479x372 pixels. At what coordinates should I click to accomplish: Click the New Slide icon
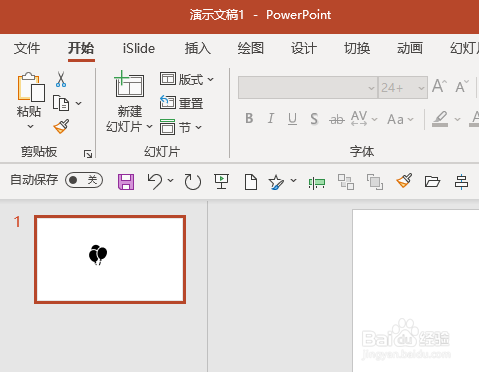pyautogui.click(x=129, y=84)
